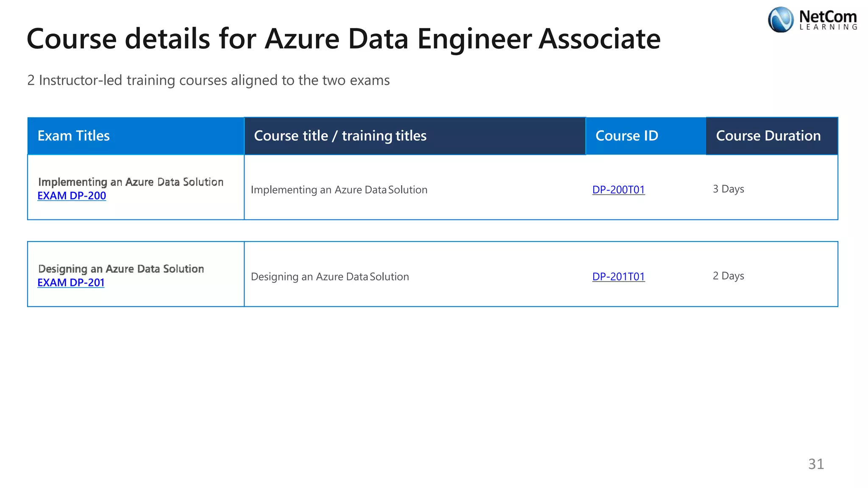Click the slide title 'Course details for Azure Data Engineer Associate'
Screen dimensions: 868x488
pos(344,39)
